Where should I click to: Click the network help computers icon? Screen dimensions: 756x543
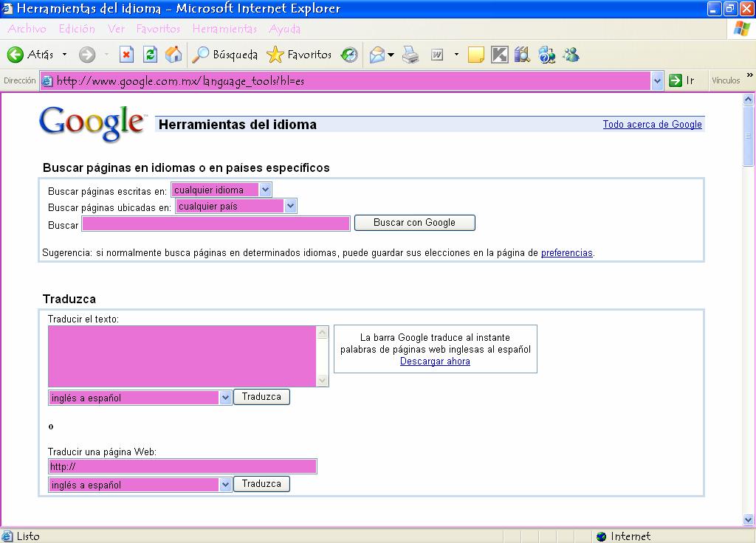click(x=547, y=55)
